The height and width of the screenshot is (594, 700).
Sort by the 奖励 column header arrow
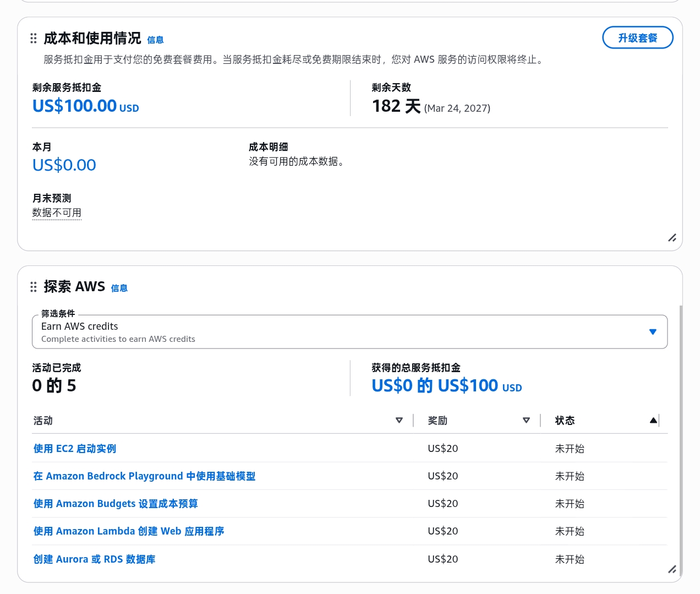[x=526, y=421]
